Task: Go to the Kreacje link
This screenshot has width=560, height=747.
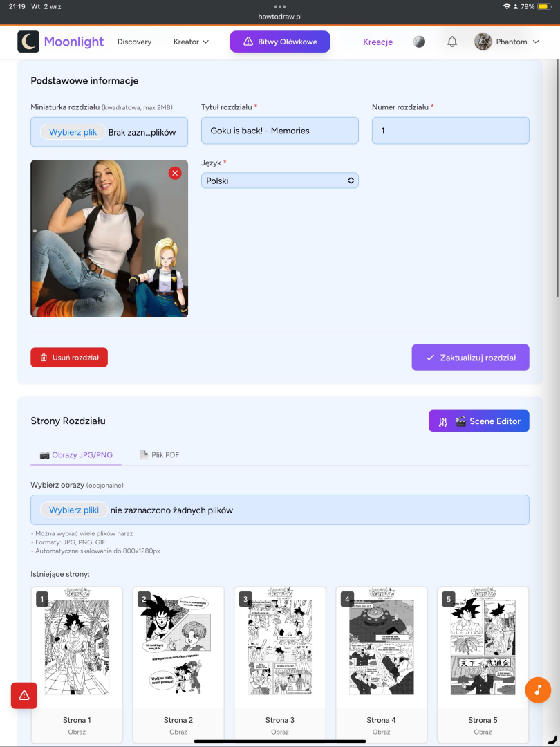Action: click(x=377, y=42)
